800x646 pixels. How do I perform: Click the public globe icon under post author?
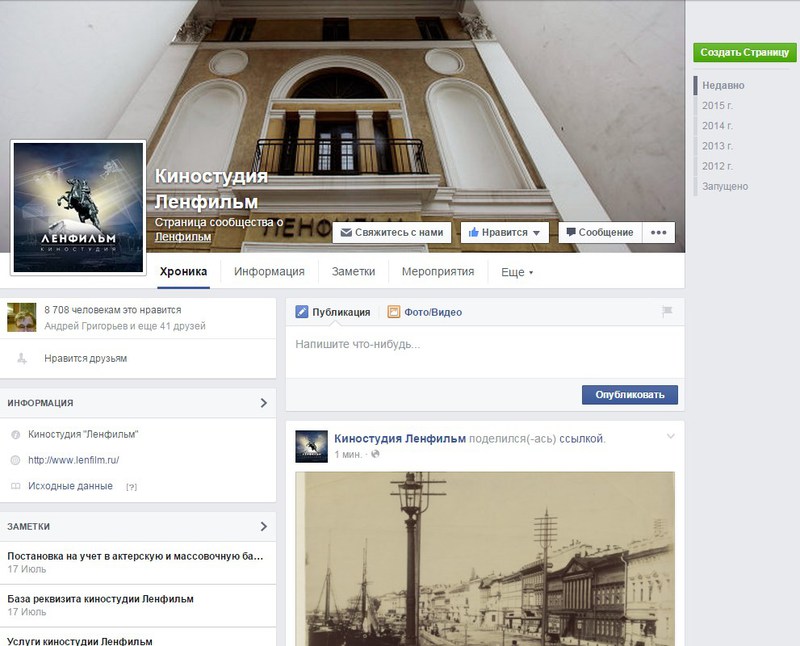(x=375, y=454)
